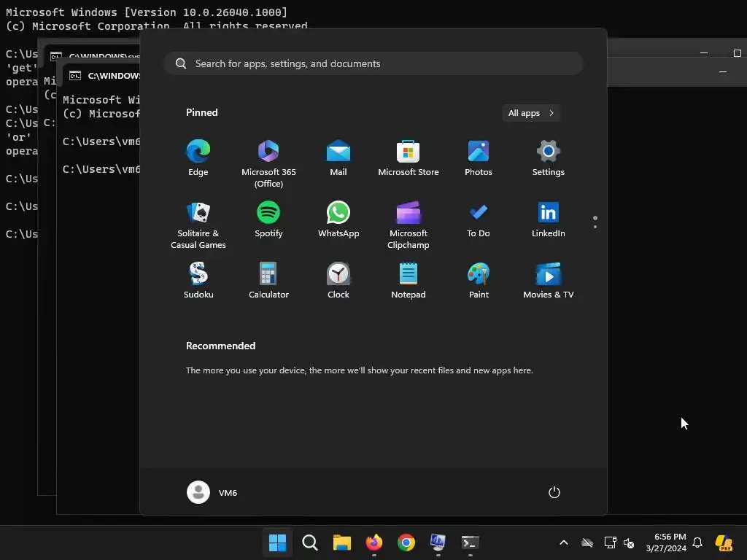Open Settings from pinned apps

click(x=549, y=158)
